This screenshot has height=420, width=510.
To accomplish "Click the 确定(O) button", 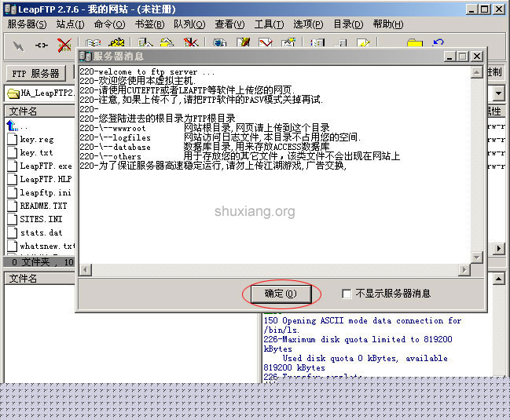I will (x=281, y=294).
